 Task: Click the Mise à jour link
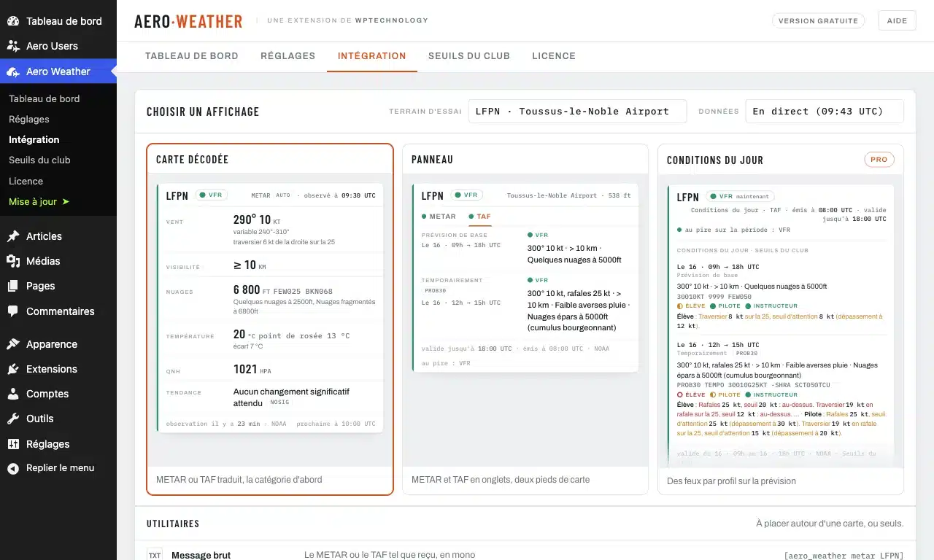[39, 201]
